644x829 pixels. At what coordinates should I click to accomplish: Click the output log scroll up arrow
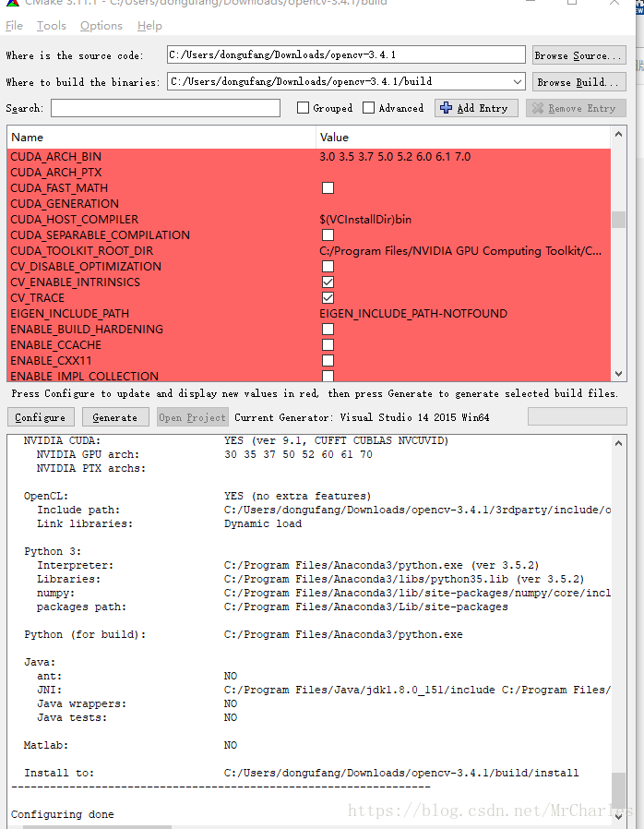[618, 443]
